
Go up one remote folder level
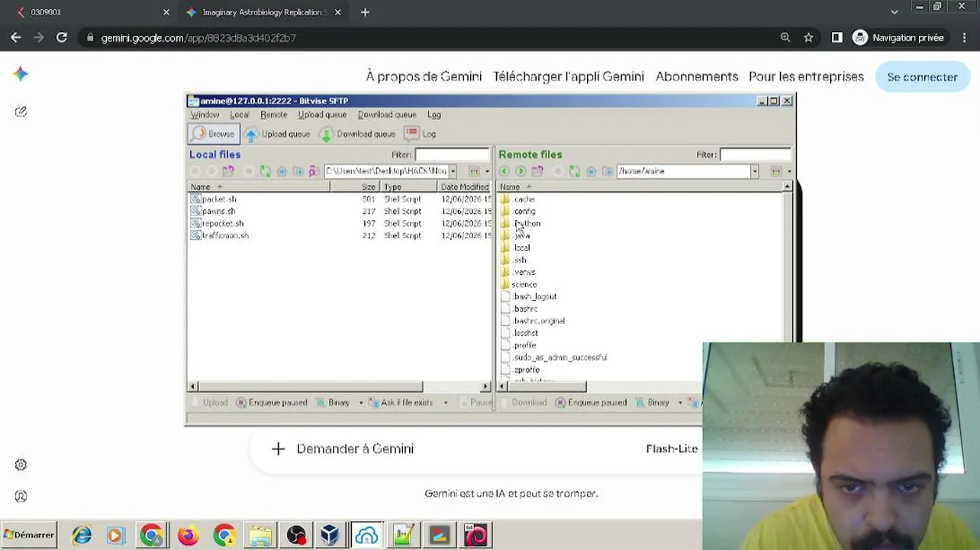point(537,171)
